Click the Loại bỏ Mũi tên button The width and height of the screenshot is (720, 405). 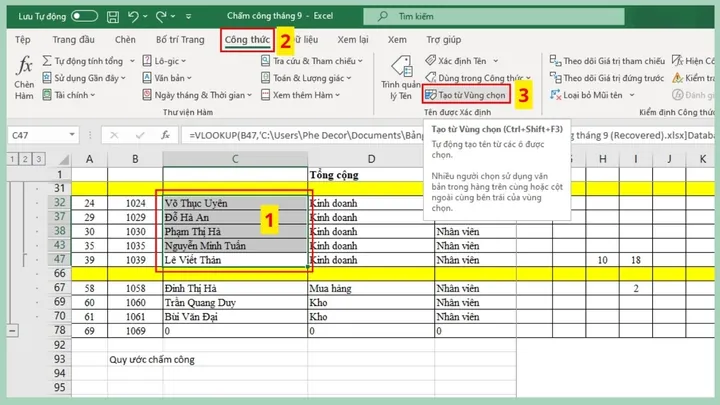pos(586,95)
